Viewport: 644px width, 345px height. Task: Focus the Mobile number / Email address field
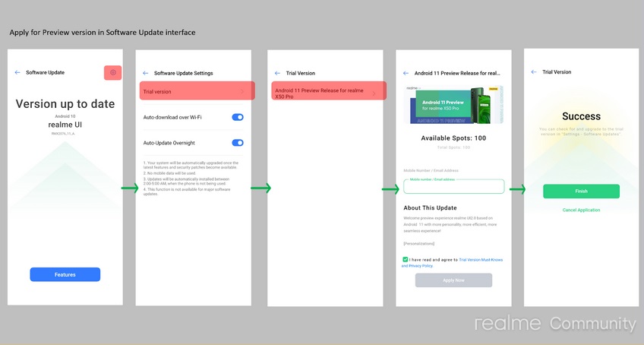point(453,187)
